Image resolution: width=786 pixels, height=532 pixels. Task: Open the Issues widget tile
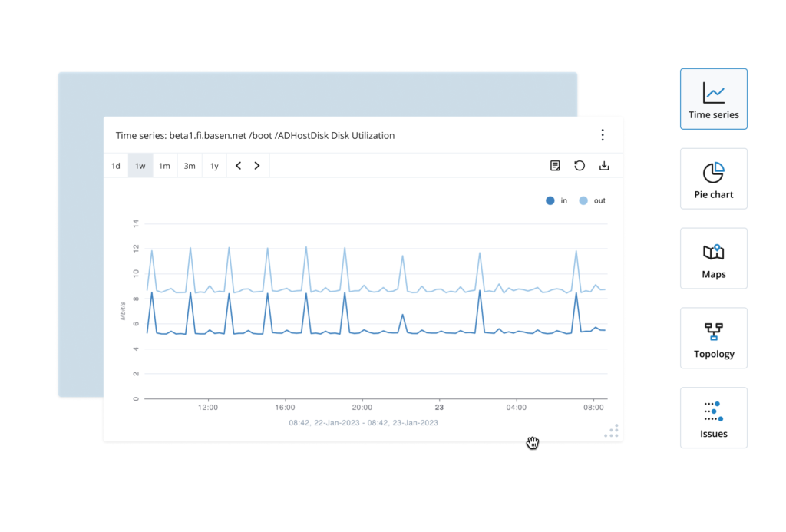pyautogui.click(x=713, y=418)
